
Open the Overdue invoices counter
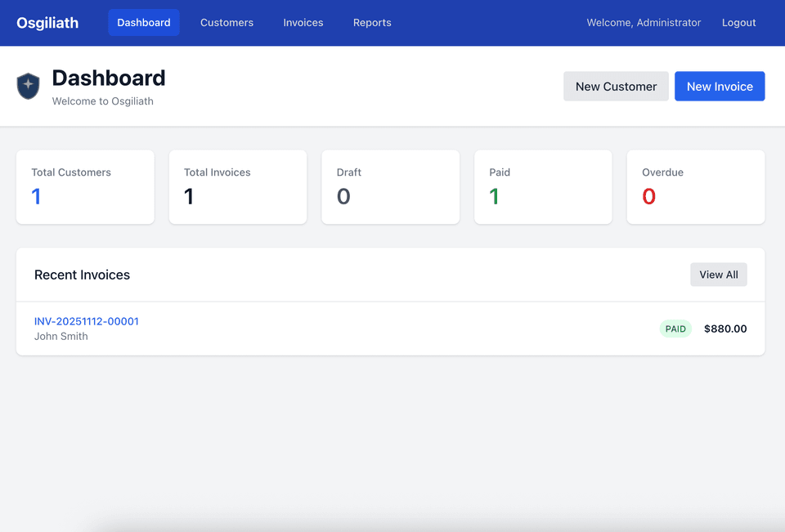[x=650, y=196]
